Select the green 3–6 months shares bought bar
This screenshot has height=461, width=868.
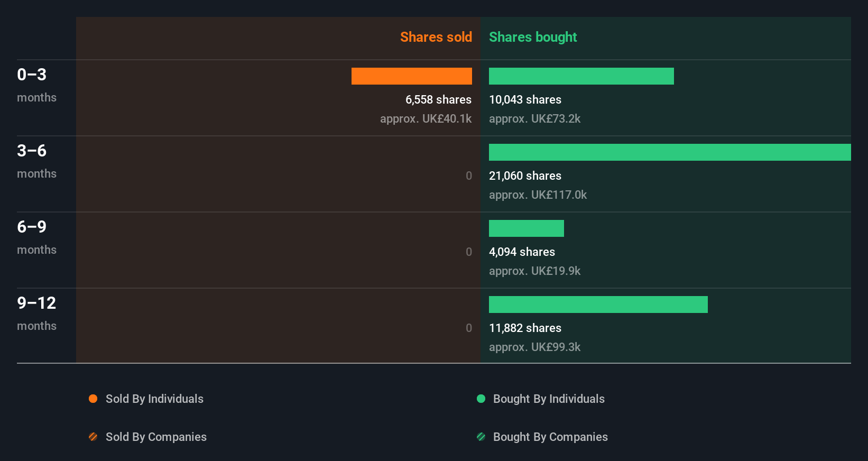pyautogui.click(x=670, y=152)
